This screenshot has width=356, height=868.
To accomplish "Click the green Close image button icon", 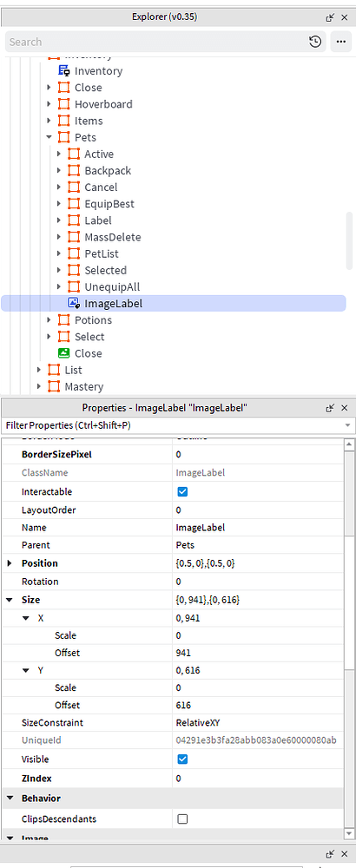I will click(64, 353).
